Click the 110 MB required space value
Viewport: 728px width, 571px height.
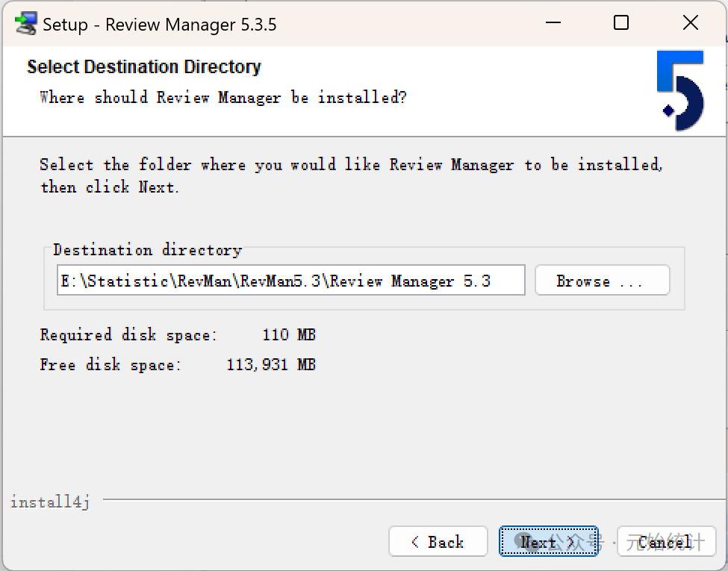coord(289,334)
